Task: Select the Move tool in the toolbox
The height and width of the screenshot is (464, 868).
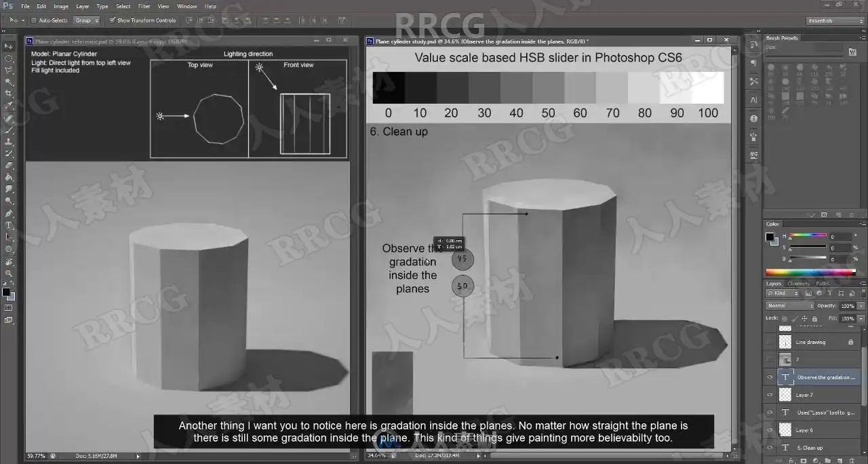Action: (9, 46)
